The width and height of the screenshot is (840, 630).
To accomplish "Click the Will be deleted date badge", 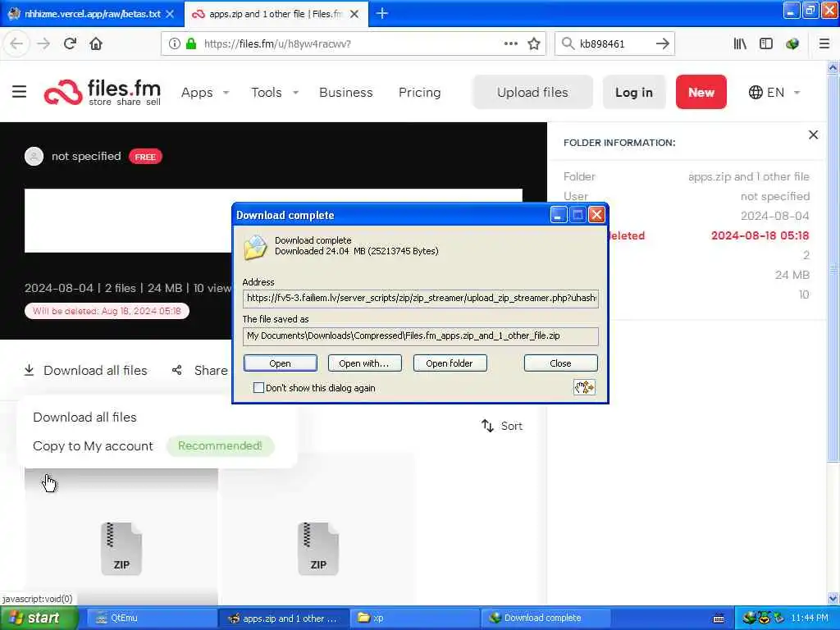I will coord(107,311).
